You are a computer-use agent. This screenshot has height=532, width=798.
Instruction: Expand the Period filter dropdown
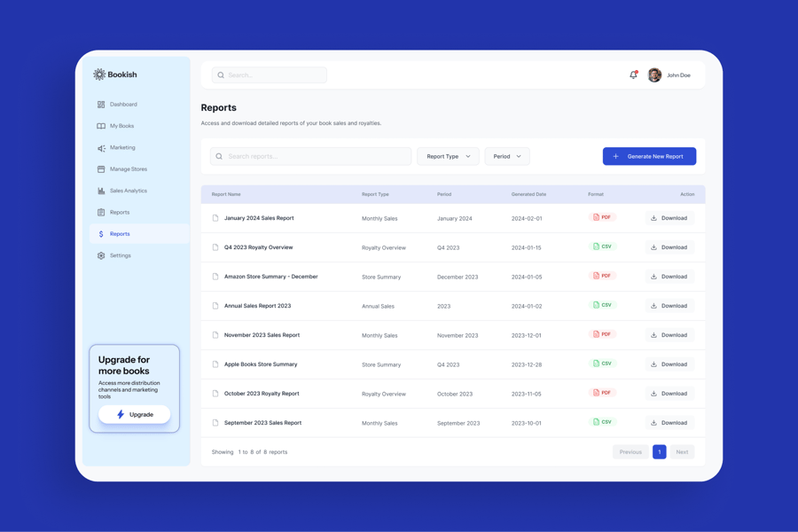point(507,156)
